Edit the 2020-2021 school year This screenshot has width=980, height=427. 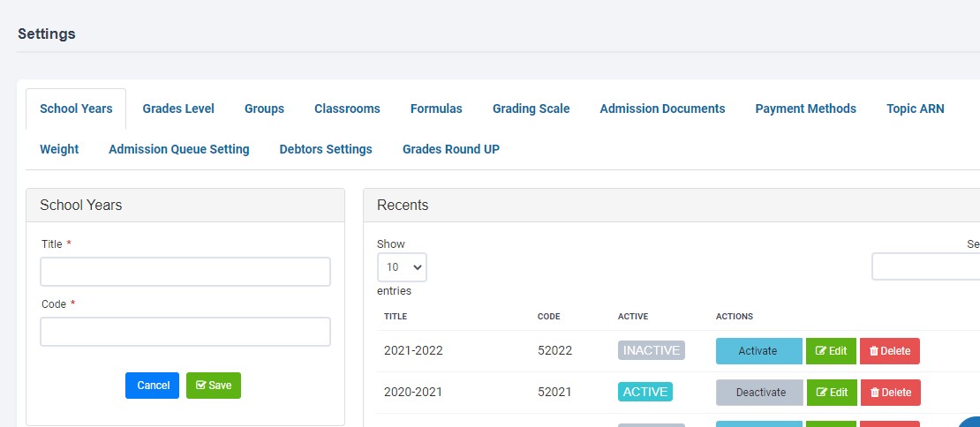pyautogui.click(x=832, y=392)
